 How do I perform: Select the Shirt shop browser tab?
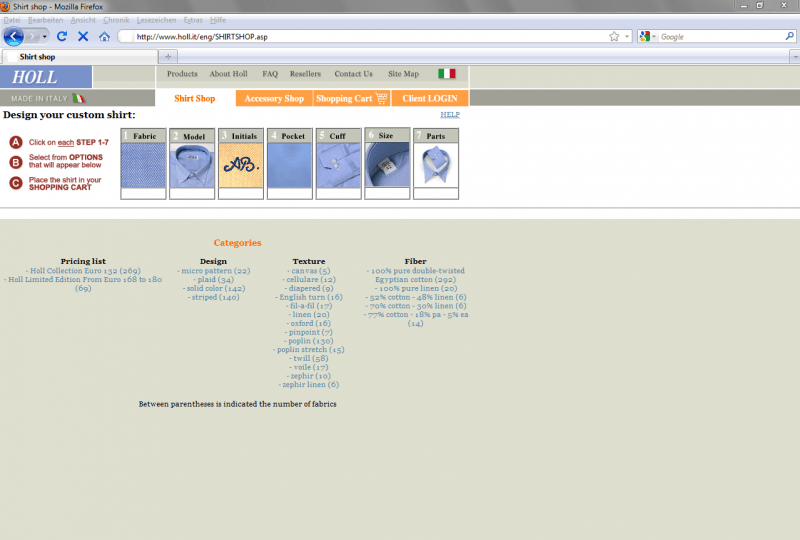point(80,57)
